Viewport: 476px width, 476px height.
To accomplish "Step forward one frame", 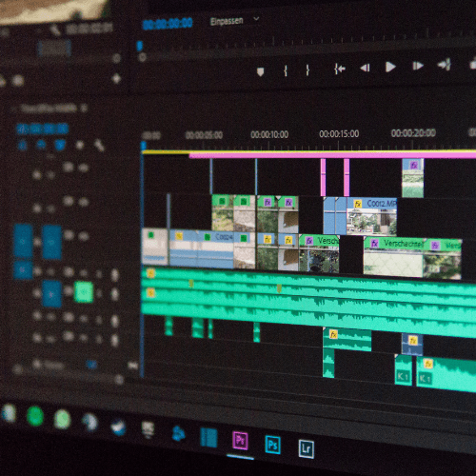I will click(x=418, y=66).
